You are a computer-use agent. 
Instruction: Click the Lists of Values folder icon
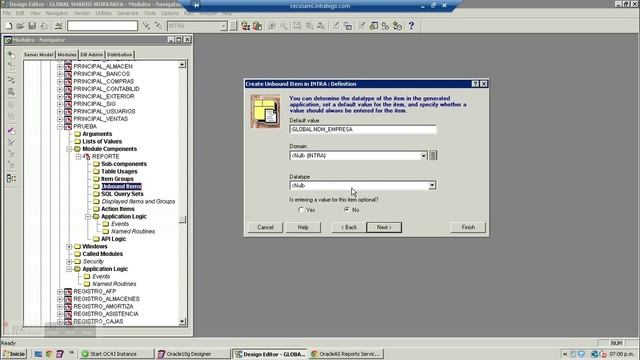(77, 141)
